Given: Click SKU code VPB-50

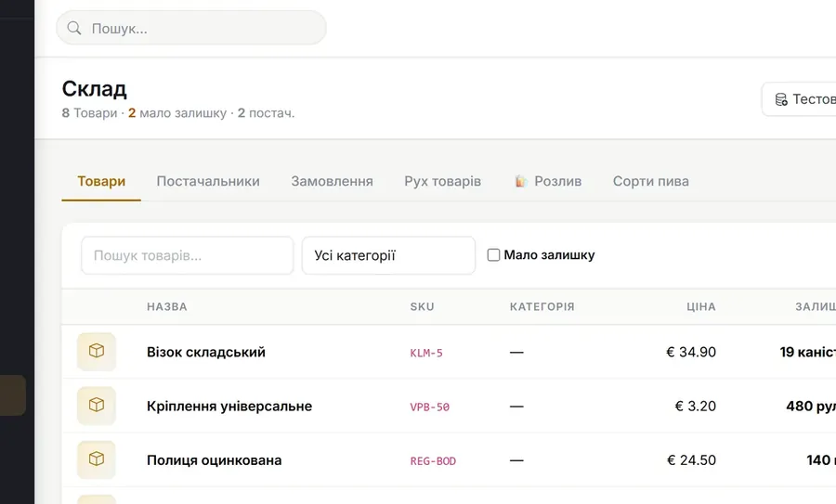Looking at the screenshot, I should click(430, 407).
